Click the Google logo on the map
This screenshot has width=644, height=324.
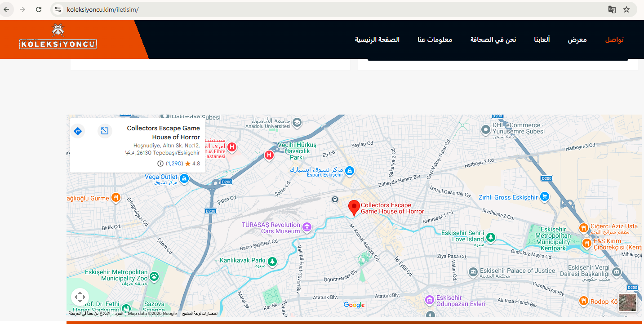354,305
